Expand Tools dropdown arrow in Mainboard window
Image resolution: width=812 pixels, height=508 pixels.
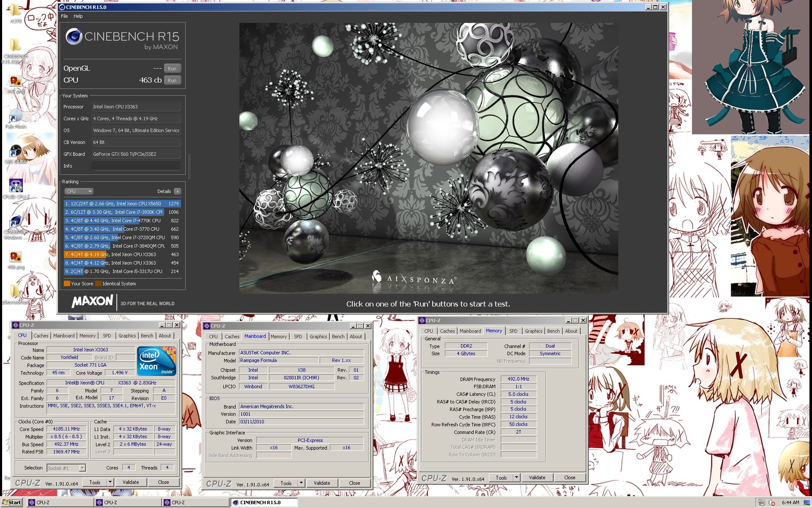301,483
